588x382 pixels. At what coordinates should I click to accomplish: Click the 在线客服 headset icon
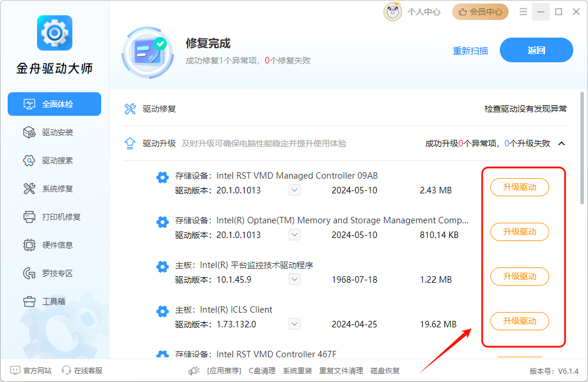coord(66,370)
